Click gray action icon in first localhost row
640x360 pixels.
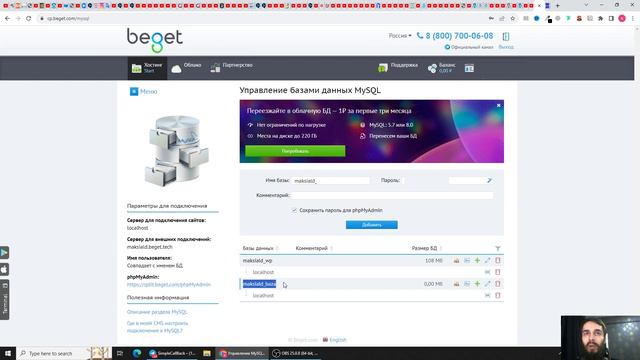pos(487,272)
